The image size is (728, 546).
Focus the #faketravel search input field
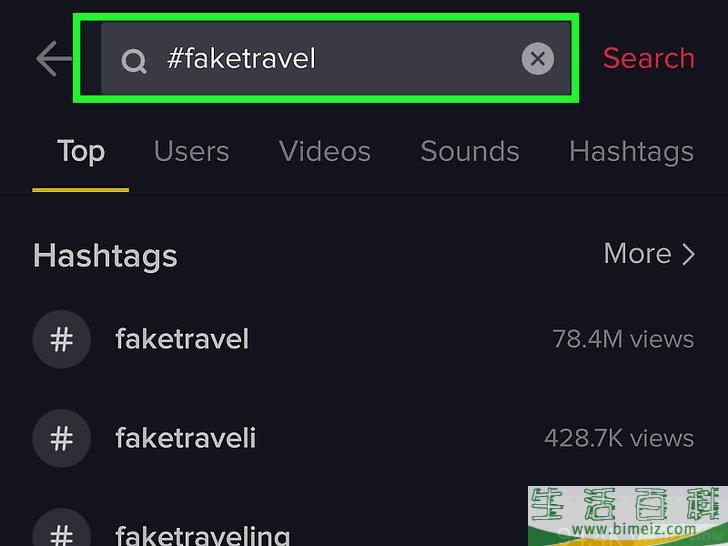(336, 58)
